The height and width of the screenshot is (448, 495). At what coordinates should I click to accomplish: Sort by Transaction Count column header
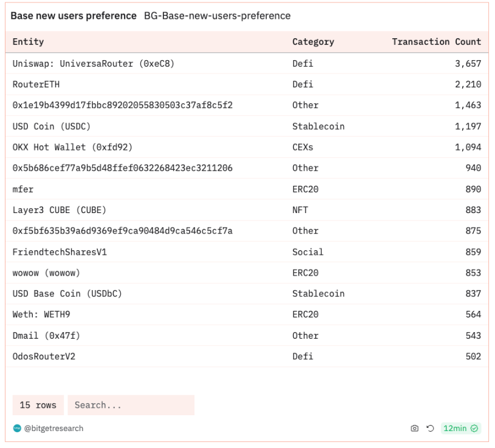coord(437,42)
